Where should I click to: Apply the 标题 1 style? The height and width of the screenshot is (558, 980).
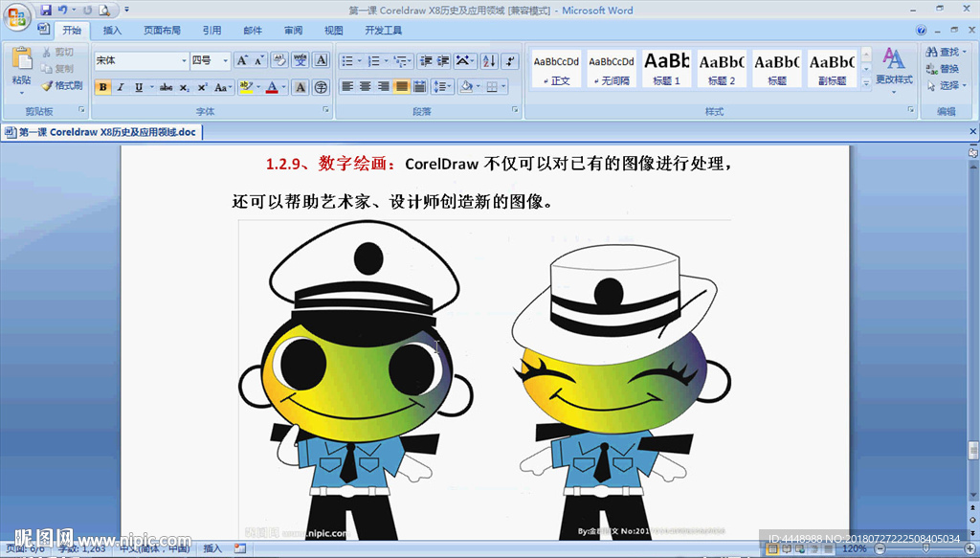[666, 69]
